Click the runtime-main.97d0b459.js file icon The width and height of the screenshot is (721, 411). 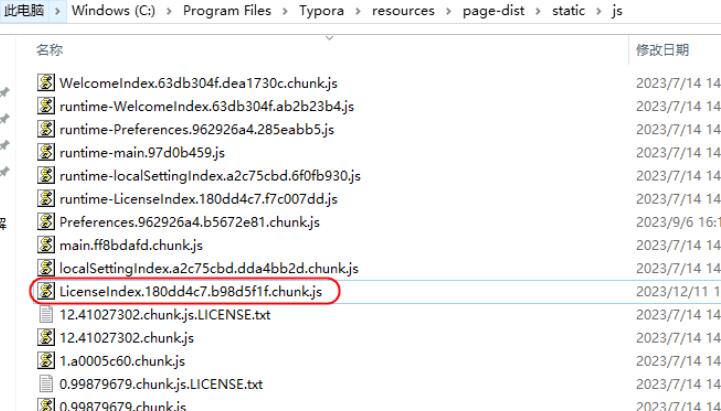point(46,152)
